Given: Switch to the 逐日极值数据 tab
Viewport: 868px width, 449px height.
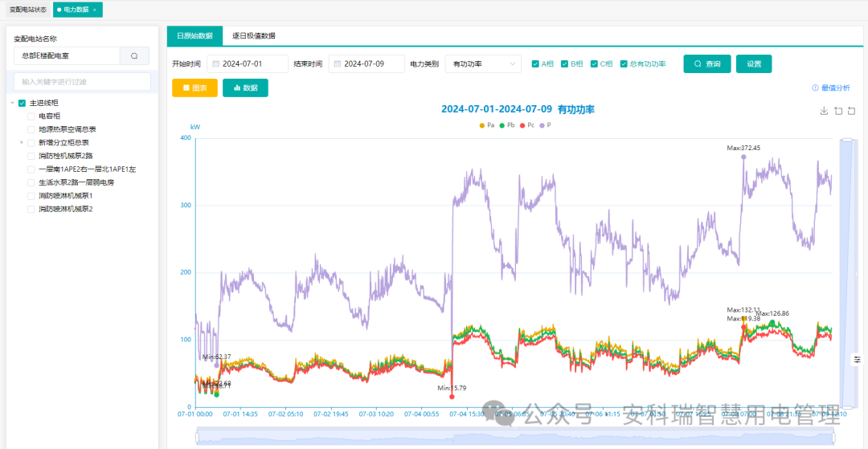Looking at the screenshot, I should click(x=254, y=36).
